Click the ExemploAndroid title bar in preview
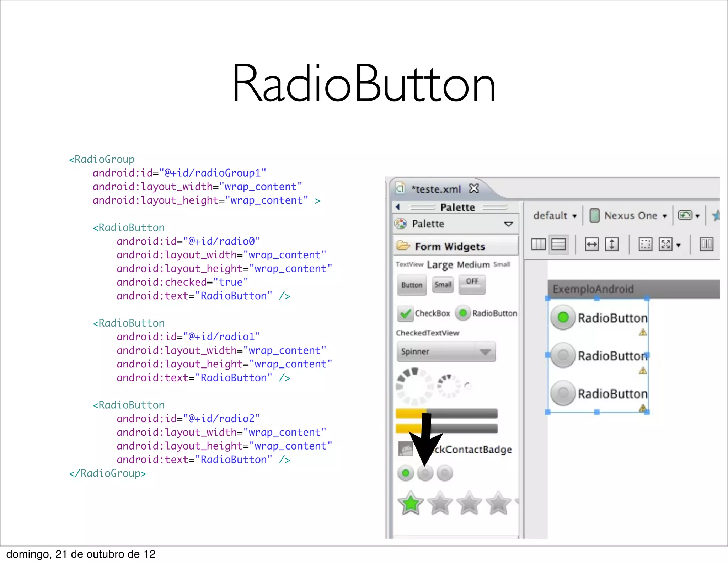 [633, 289]
